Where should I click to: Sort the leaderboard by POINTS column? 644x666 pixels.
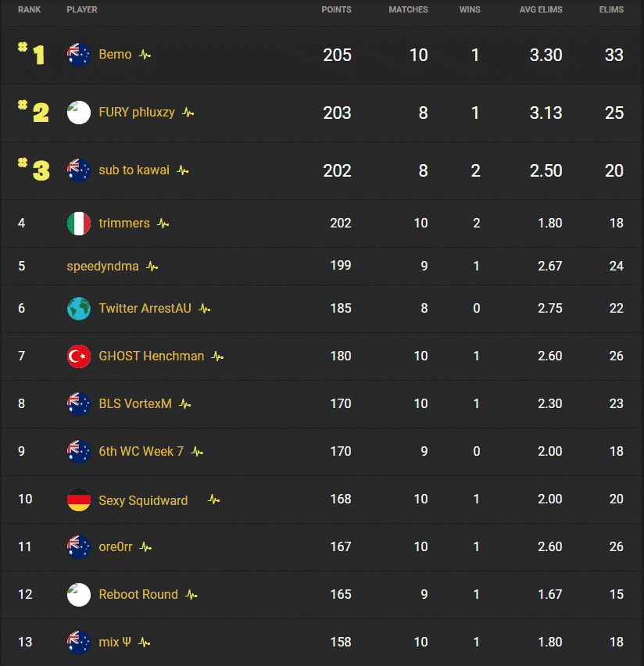pyautogui.click(x=337, y=9)
